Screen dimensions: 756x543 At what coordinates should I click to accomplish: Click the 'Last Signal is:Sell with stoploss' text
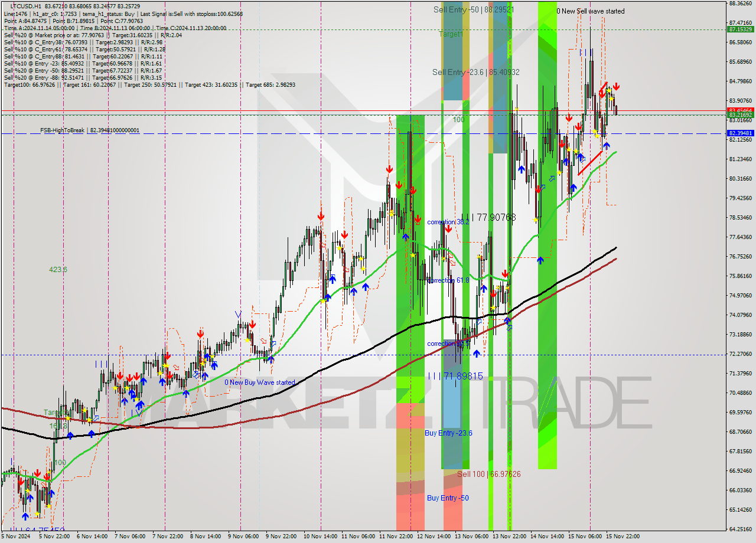(191, 14)
